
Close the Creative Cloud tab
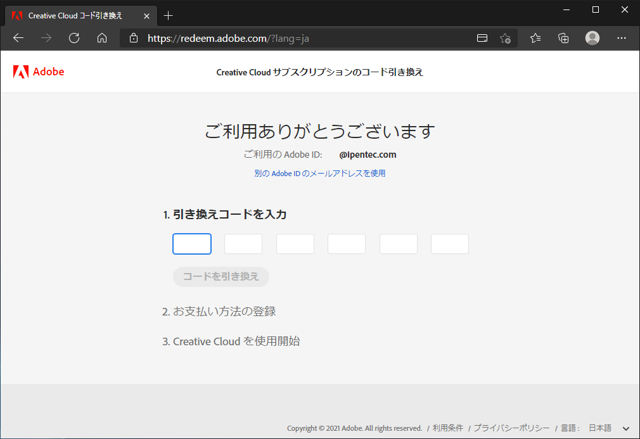[147, 16]
